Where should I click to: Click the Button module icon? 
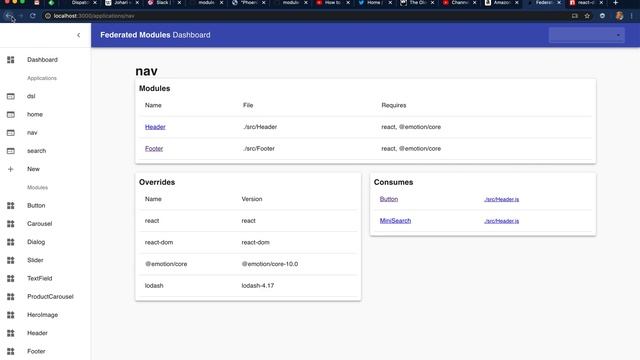click(11, 206)
